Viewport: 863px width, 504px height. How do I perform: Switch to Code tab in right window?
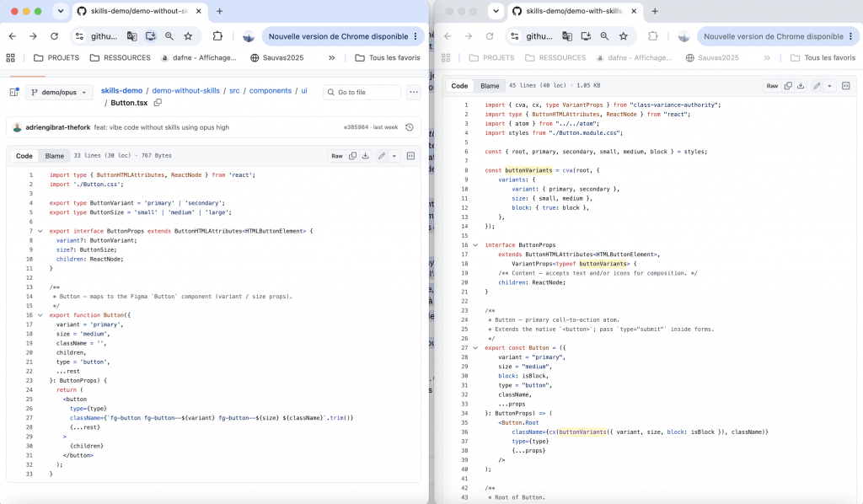click(x=459, y=86)
